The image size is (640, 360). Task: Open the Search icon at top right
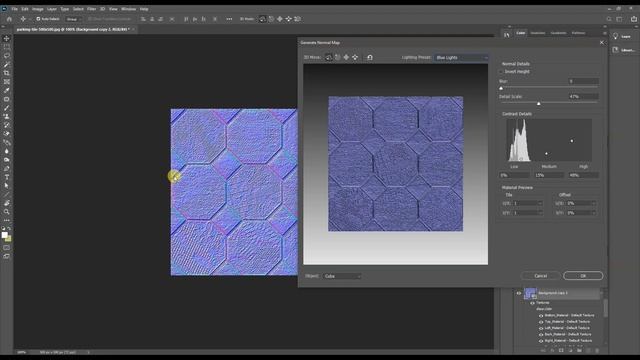pos(609,19)
